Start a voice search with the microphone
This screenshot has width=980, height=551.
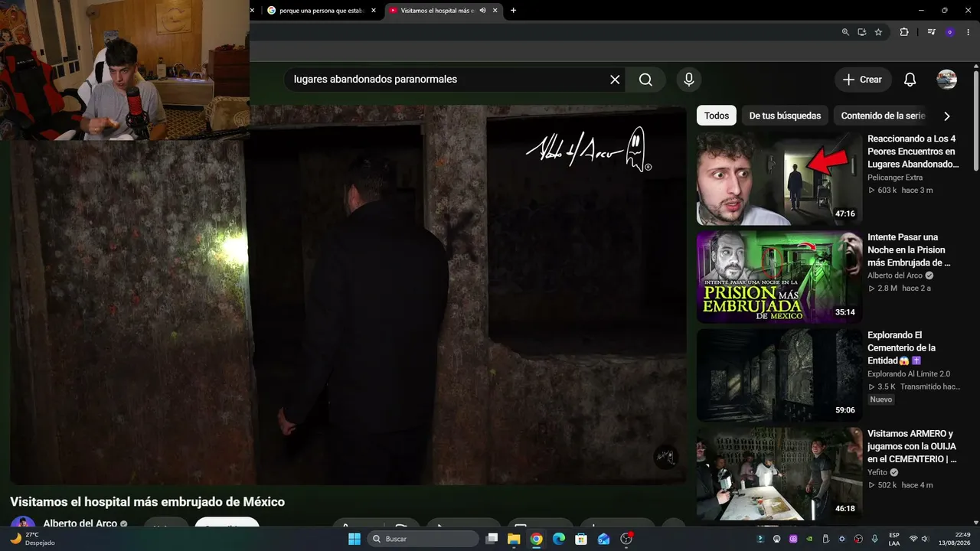click(x=689, y=80)
